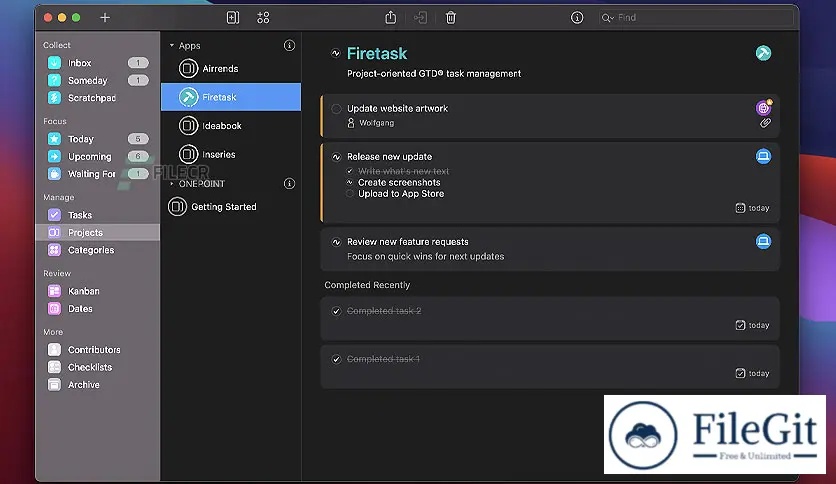Click the new-item panel icon in toolbar
836x484 pixels.
[233, 18]
